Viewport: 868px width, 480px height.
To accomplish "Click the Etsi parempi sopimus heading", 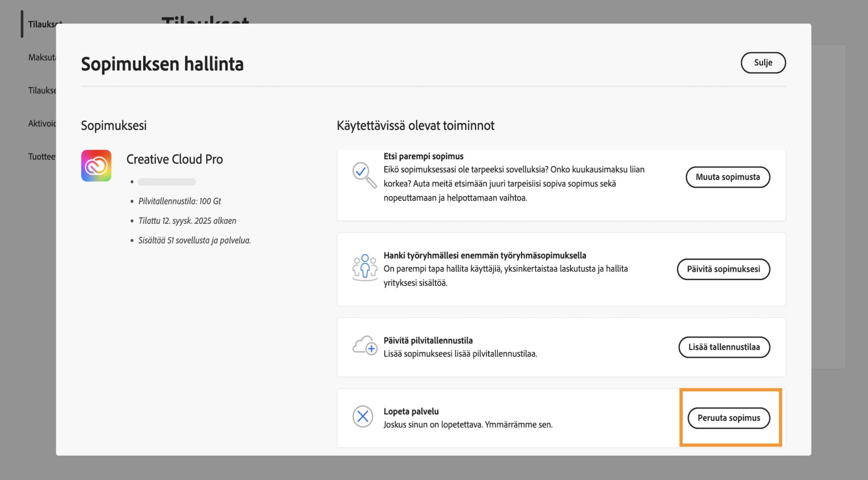I will pyautogui.click(x=423, y=157).
